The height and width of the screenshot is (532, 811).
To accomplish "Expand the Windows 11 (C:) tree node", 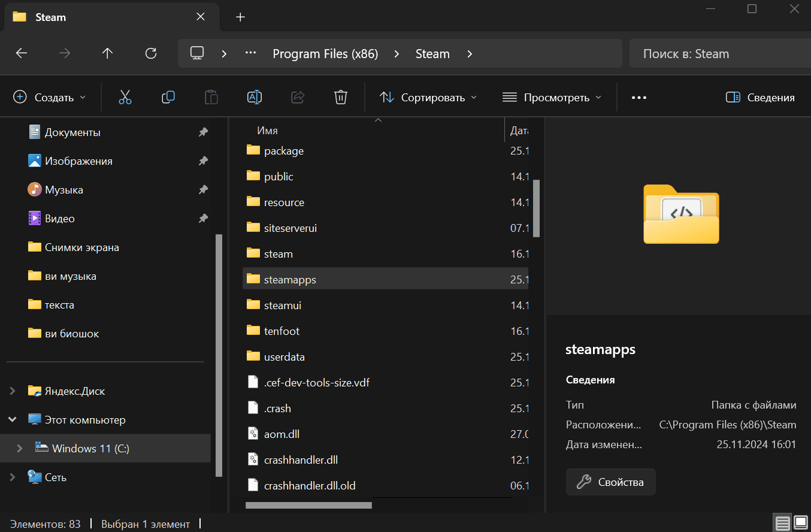I will click(x=19, y=448).
